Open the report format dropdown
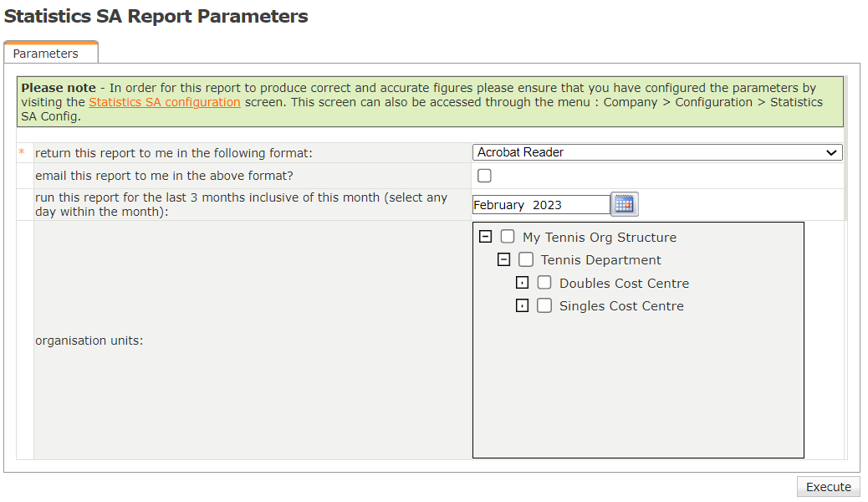 pyautogui.click(x=657, y=152)
